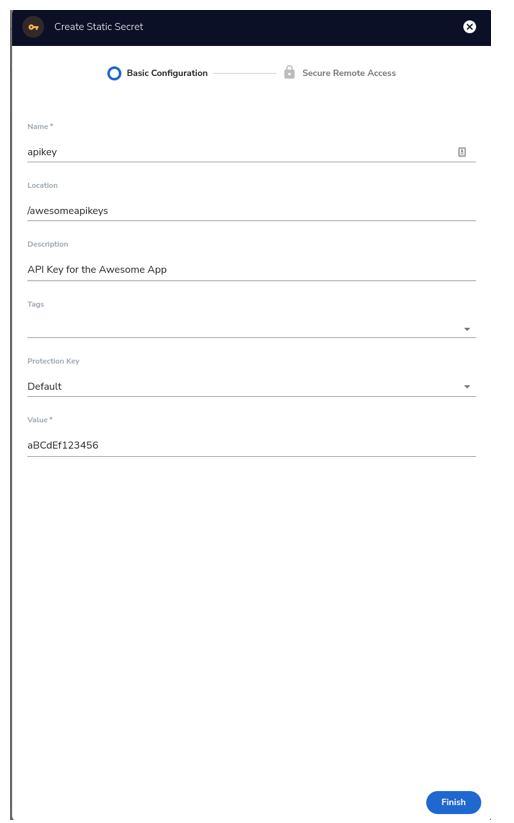Click the Value field with aBCdEf123456
Image resolution: width=514 pixels, height=823 pixels.
pyautogui.click(x=251, y=445)
